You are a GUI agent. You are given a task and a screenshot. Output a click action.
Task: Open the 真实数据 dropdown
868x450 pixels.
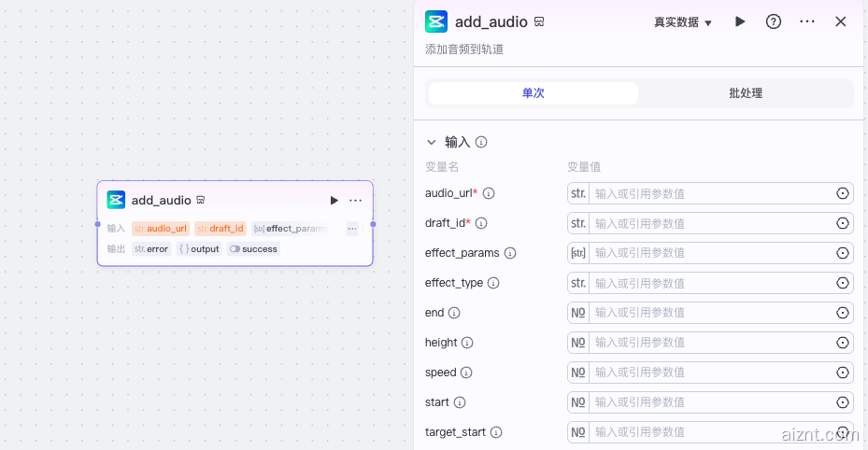(x=683, y=22)
